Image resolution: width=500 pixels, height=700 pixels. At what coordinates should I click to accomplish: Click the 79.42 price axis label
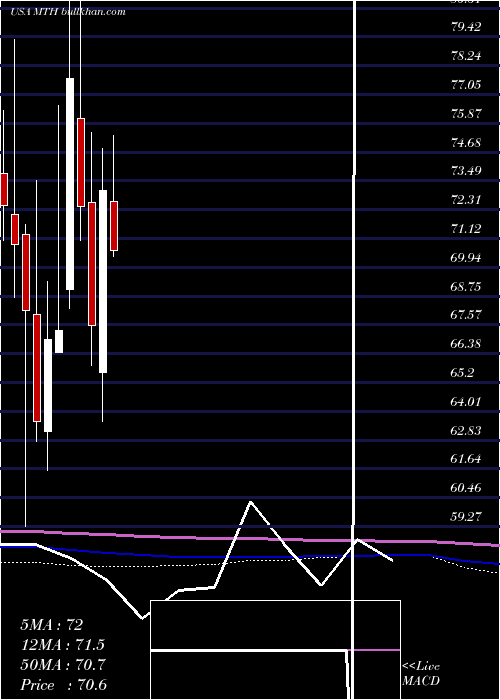click(x=466, y=27)
